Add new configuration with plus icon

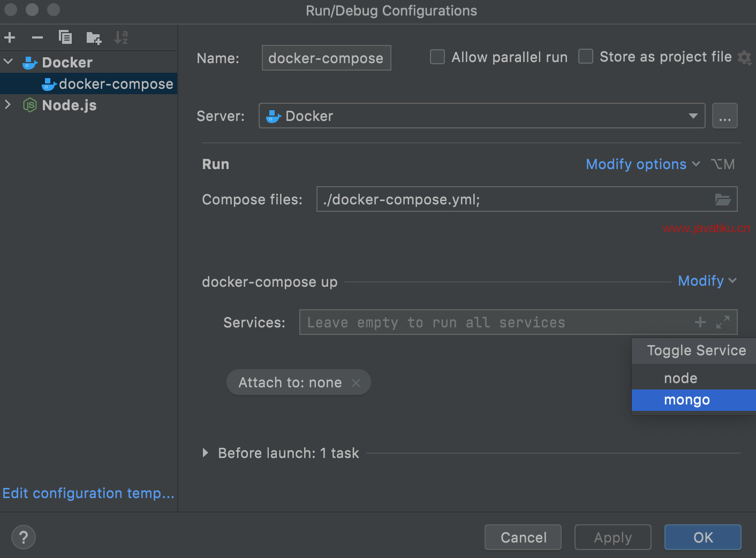(10, 37)
